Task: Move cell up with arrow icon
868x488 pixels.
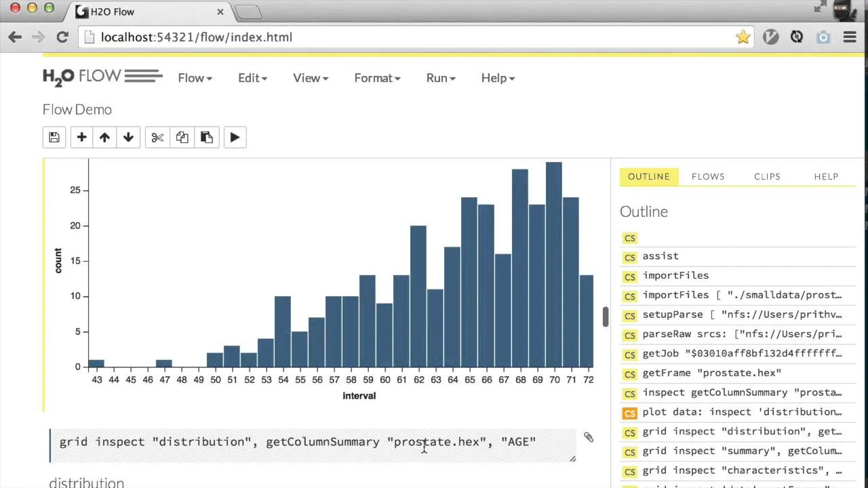Action: click(104, 138)
